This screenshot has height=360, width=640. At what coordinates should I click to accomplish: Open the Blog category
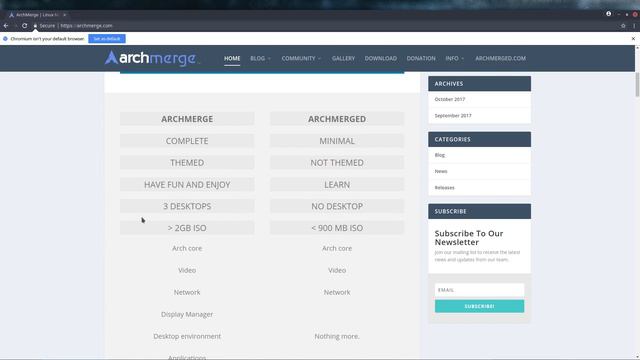[440, 155]
